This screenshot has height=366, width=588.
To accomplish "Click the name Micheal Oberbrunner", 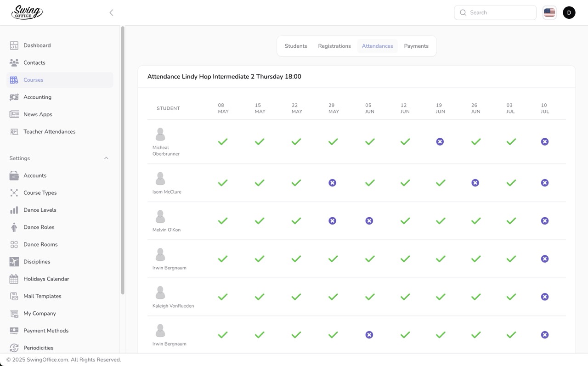I will pos(166,151).
